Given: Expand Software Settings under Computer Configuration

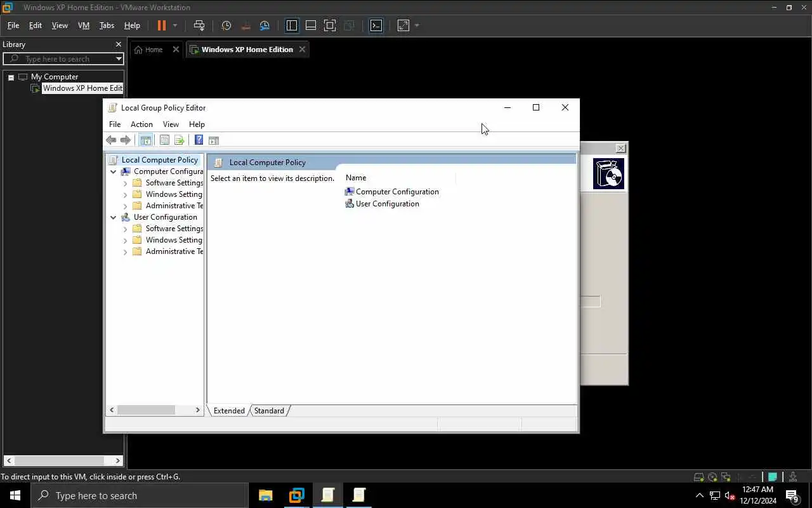Looking at the screenshot, I should click(125, 183).
